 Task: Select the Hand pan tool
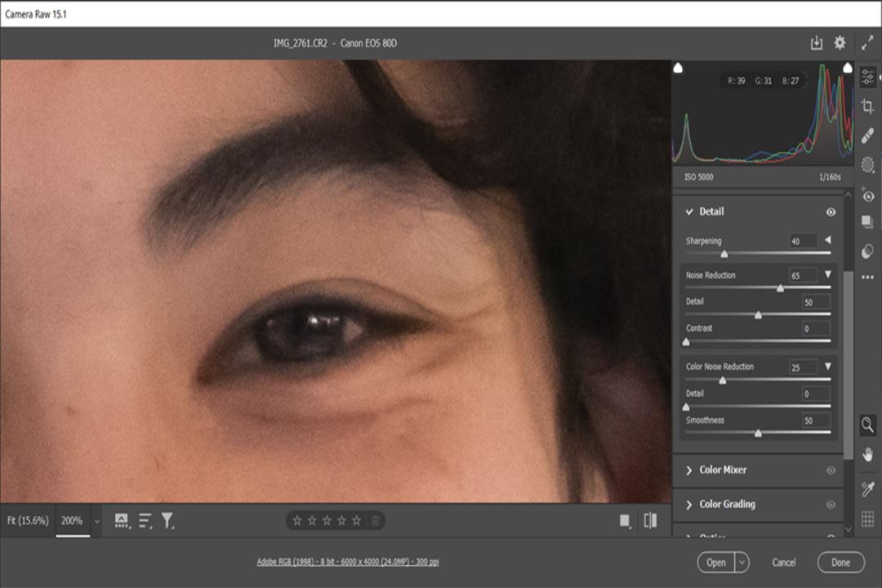click(x=867, y=454)
